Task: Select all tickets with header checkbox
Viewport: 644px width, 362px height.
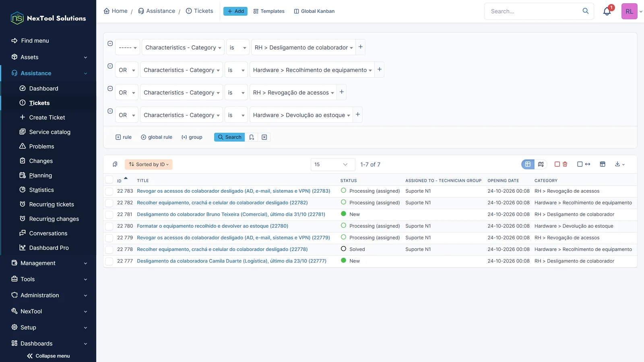Action: pos(109,180)
